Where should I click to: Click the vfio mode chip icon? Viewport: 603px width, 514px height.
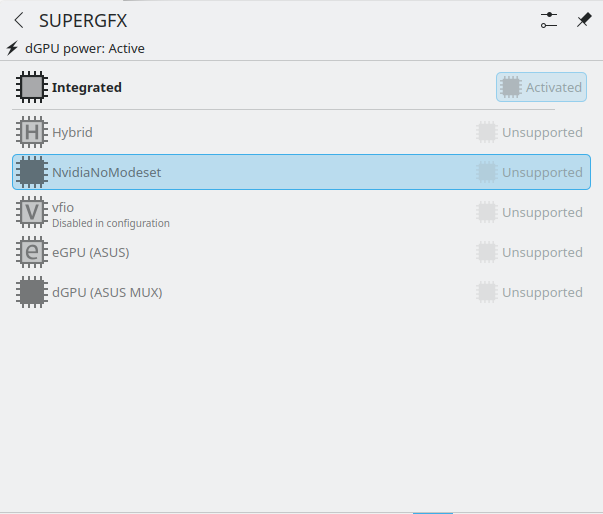click(x=32, y=212)
